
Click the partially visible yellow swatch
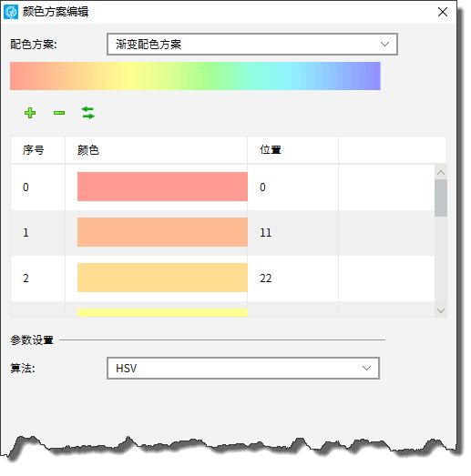pos(162,313)
